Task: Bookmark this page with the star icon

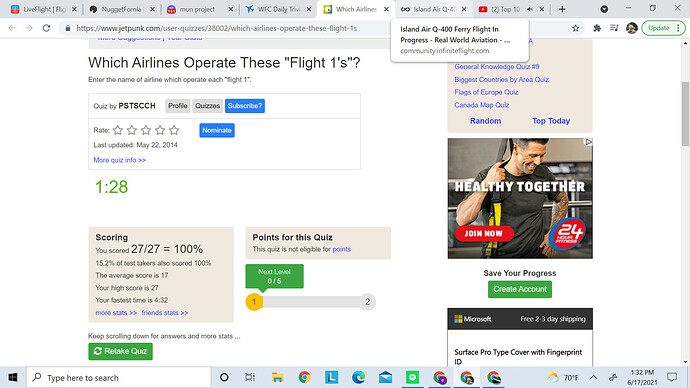Action: [576, 28]
